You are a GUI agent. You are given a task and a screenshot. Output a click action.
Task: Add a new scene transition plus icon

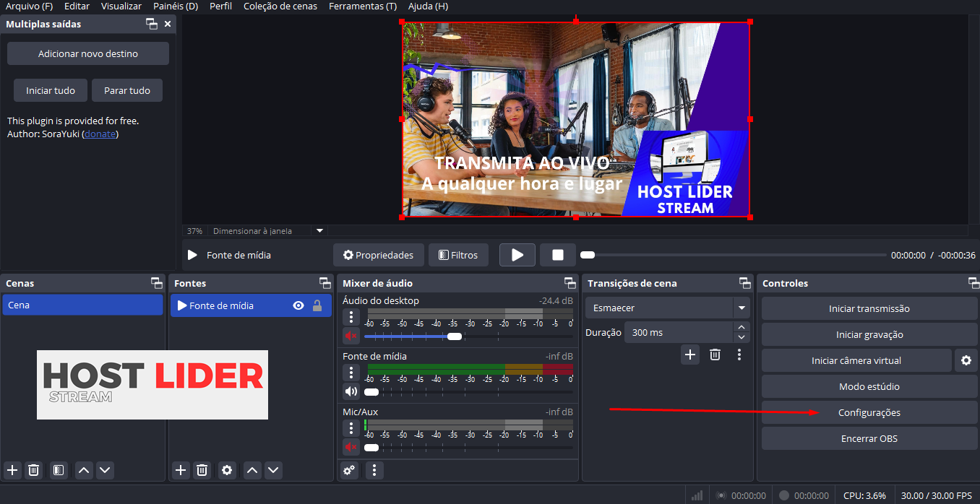(690, 354)
